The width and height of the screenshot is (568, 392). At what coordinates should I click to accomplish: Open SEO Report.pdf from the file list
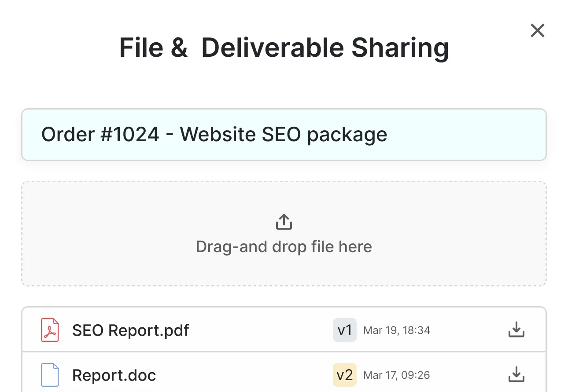pyautogui.click(x=130, y=330)
